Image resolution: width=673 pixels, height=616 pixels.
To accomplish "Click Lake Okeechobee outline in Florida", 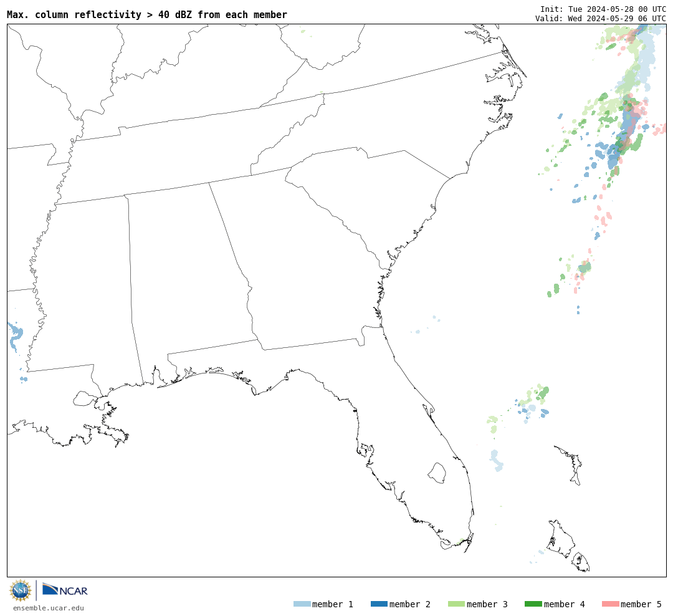I will pos(437,473).
